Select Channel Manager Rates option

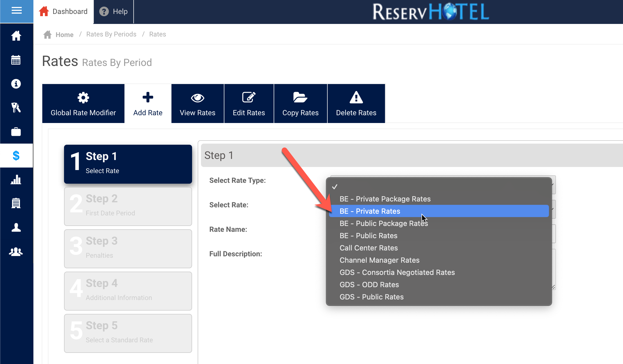coord(379,260)
